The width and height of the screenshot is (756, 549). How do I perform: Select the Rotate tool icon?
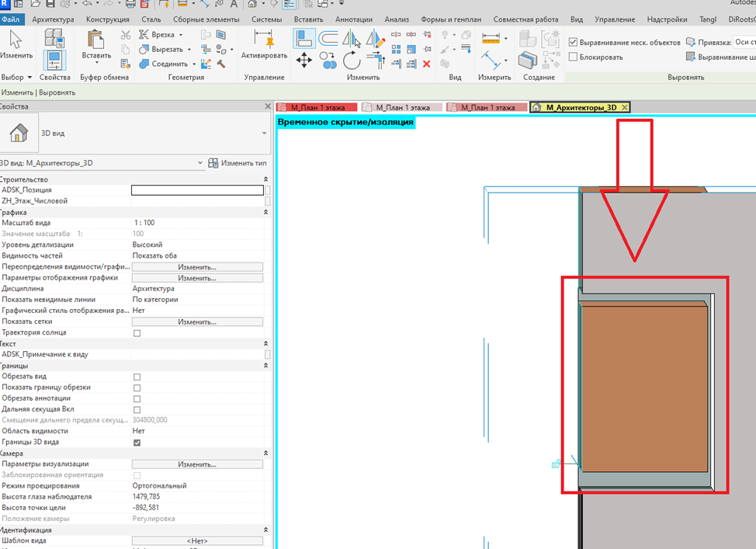(x=352, y=61)
